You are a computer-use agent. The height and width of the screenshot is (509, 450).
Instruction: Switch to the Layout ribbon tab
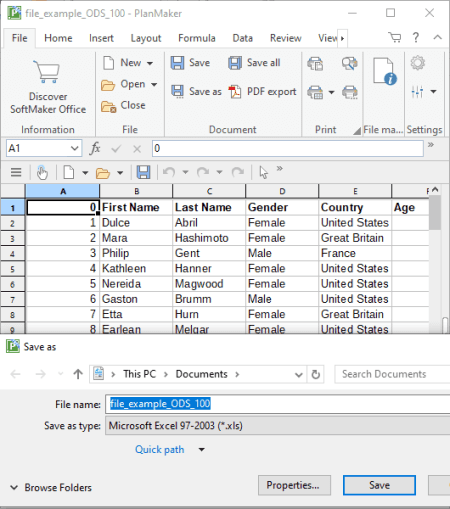(146, 38)
